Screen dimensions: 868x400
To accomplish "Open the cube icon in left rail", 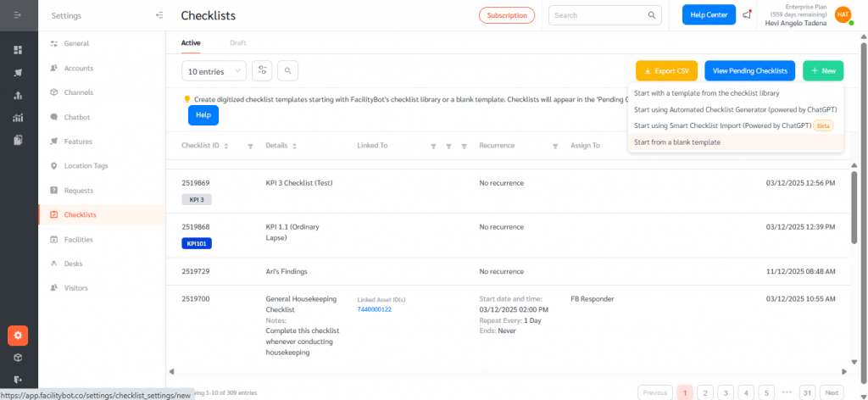I will click(x=18, y=358).
